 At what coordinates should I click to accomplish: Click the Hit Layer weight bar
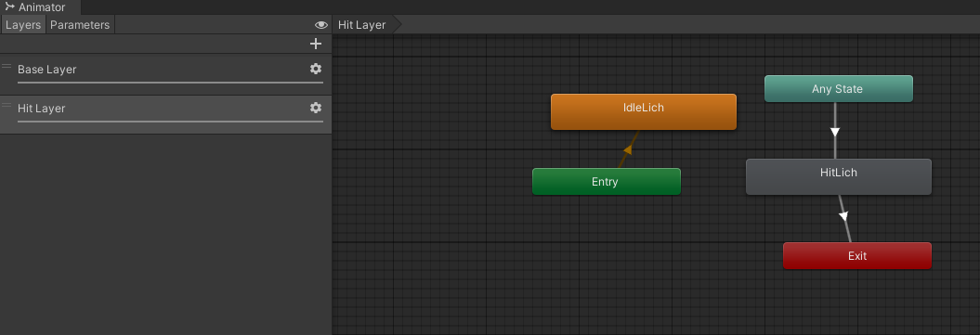170,121
